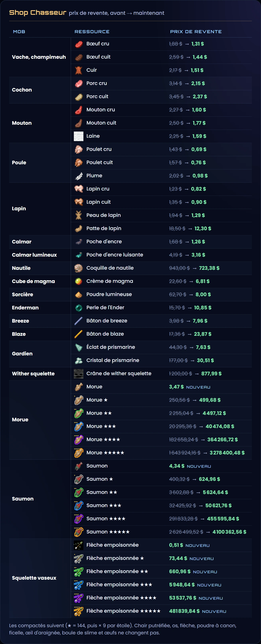Click the Crème de magma icon
Viewport: 261px width, 644px height.
pyautogui.click(x=79, y=281)
